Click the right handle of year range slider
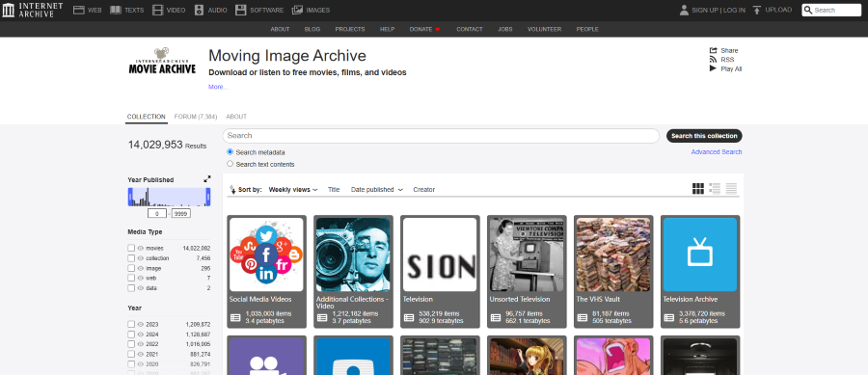This screenshot has width=868, height=375. pyautogui.click(x=208, y=197)
